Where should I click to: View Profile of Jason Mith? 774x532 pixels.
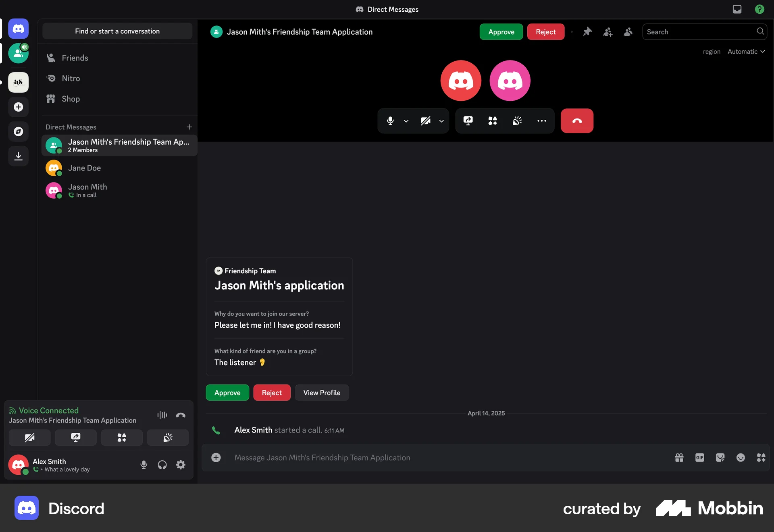click(322, 393)
